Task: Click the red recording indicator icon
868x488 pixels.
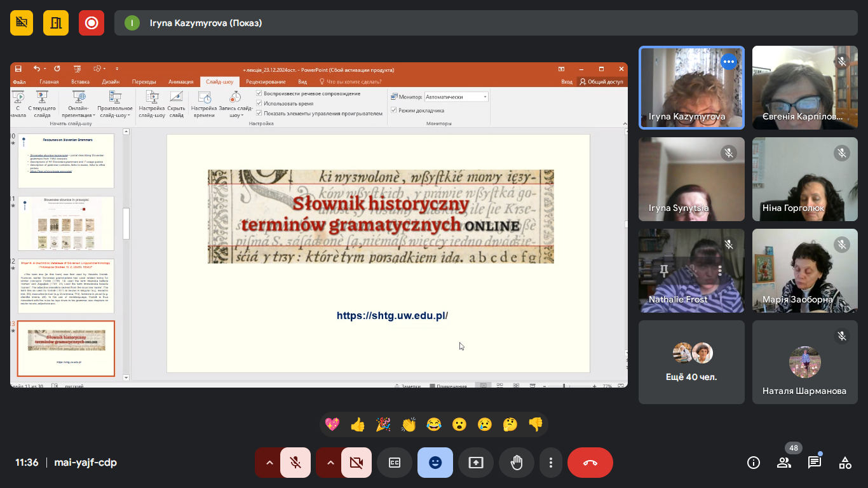Action: [92, 23]
